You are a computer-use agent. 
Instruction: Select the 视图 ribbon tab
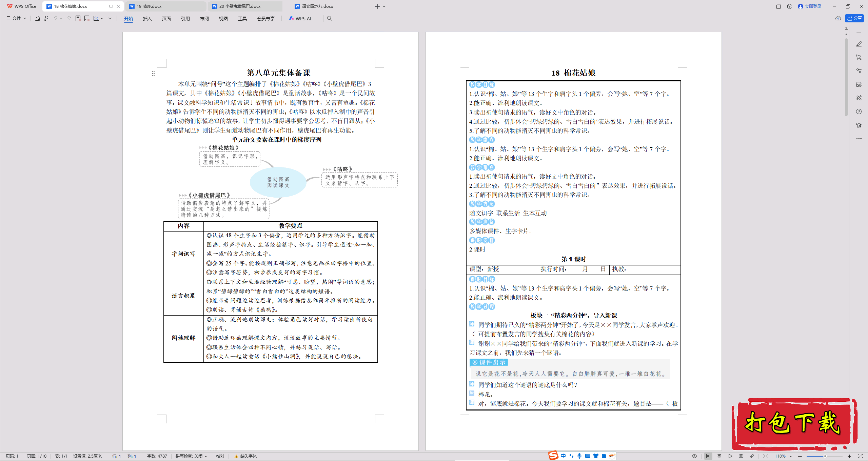pyautogui.click(x=223, y=19)
